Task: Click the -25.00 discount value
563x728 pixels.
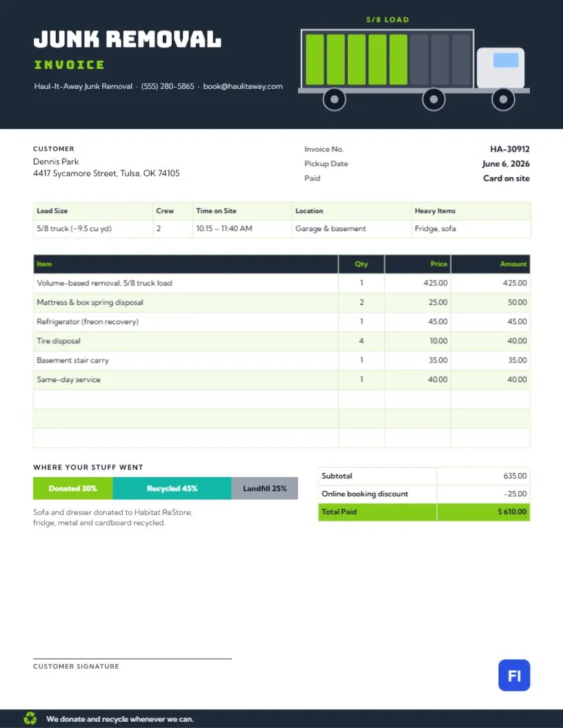Action: [x=515, y=494]
